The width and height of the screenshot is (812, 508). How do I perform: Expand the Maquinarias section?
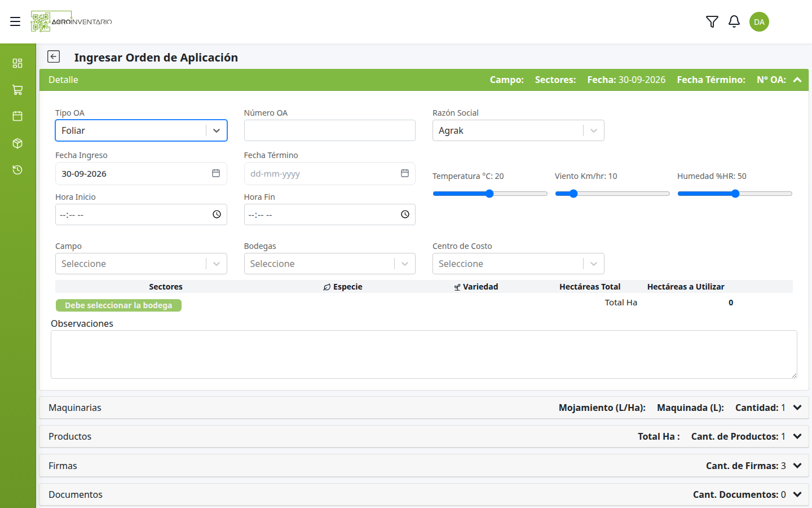pos(797,408)
